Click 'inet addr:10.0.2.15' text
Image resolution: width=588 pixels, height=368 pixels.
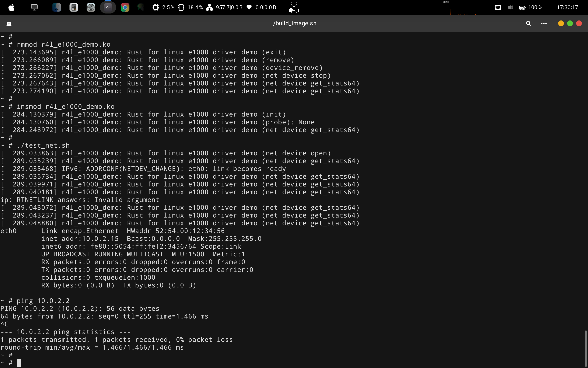80,239
